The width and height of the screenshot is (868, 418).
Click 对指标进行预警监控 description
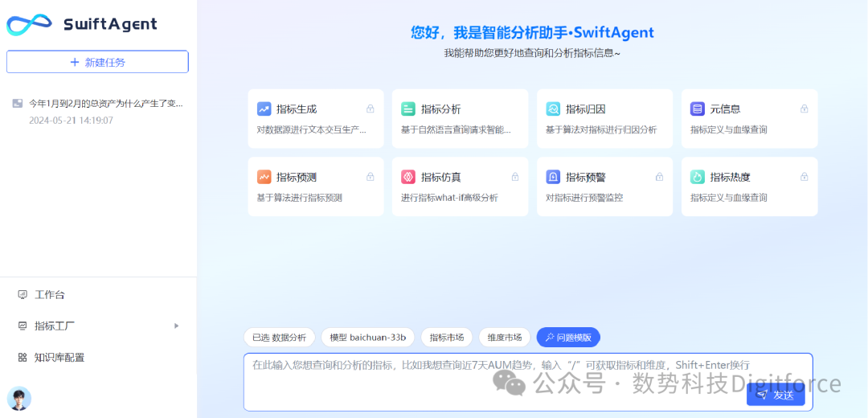tap(584, 198)
